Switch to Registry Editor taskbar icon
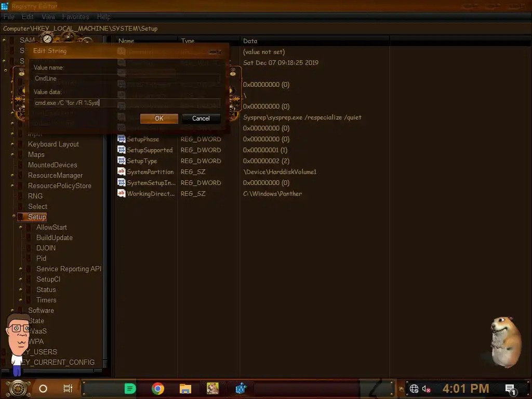The height and width of the screenshot is (399, 532). [241, 389]
